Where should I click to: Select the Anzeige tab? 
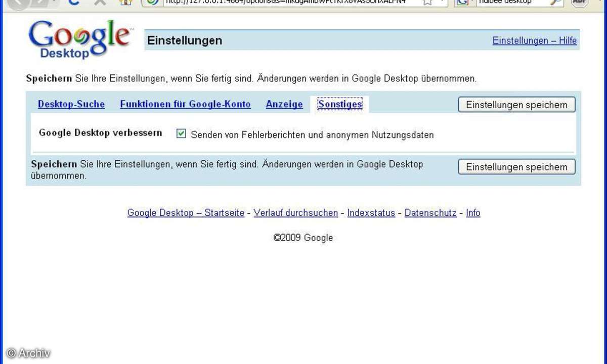(x=284, y=104)
